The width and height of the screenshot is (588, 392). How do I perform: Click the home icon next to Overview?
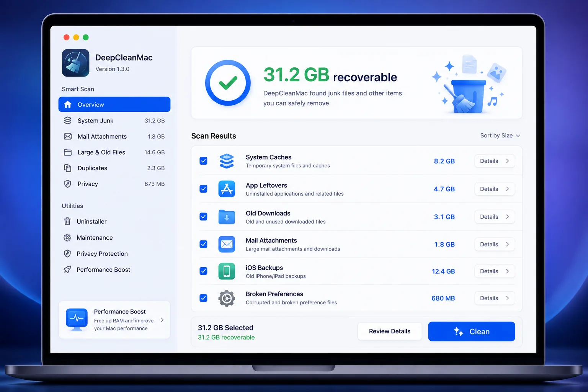[68, 105]
